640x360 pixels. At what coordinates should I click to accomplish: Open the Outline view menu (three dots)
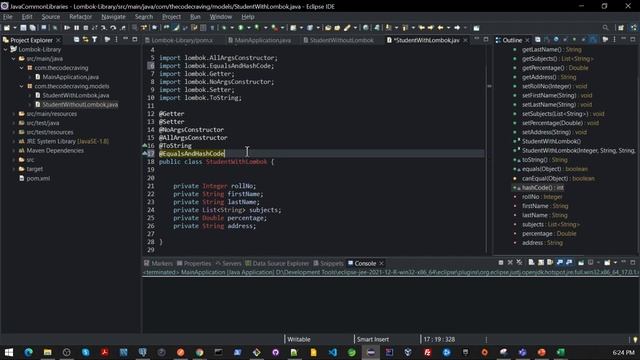point(614,40)
